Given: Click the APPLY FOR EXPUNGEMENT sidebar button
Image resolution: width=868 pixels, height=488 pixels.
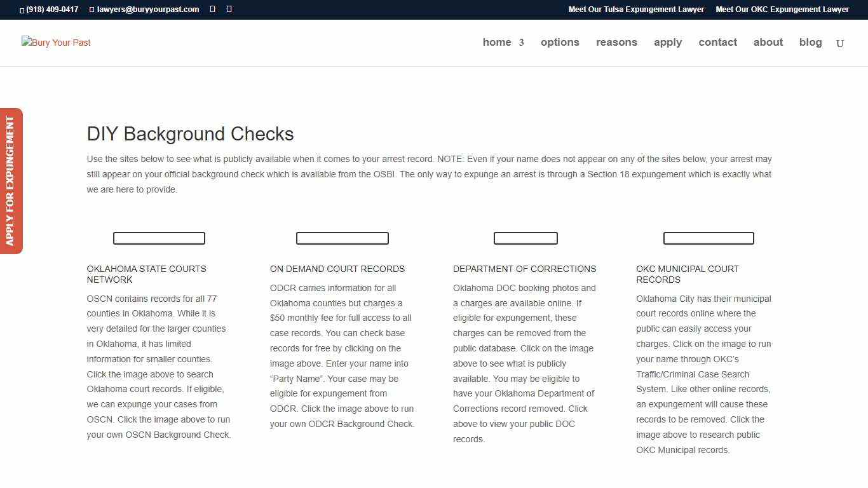Looking at the screenshot, I should (x=11, y=181).
